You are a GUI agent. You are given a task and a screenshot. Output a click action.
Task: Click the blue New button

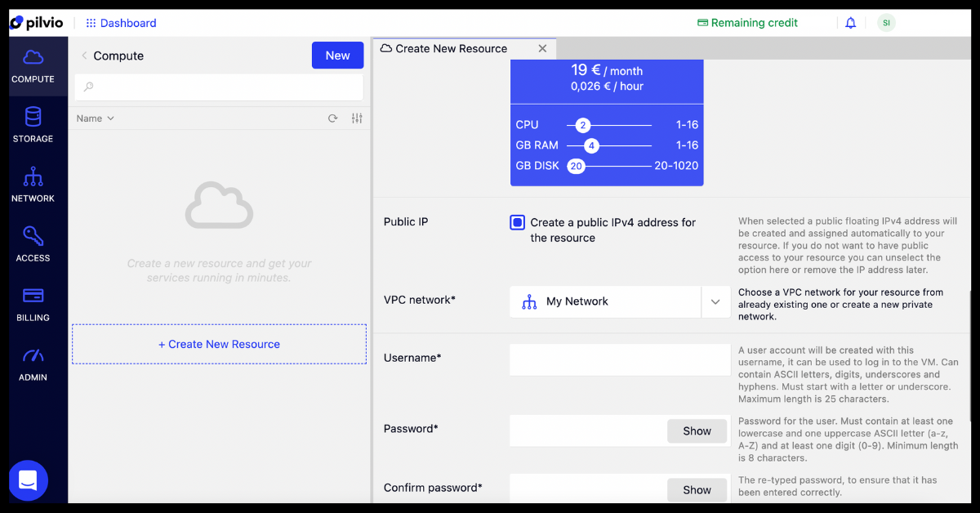point(337,56)
